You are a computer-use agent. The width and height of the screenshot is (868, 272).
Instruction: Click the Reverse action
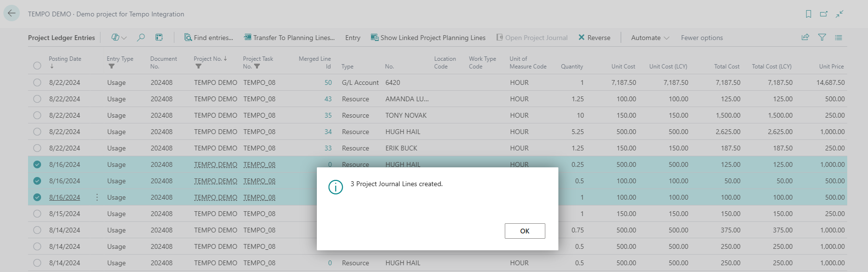click(594, 38)
